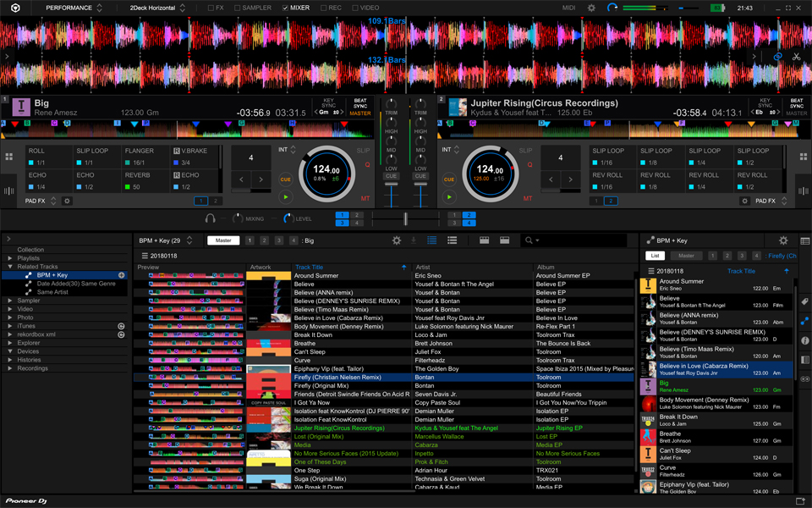Screen dimensions: 812x508
Task: Select Date Added(30) Same Genre item
Action: point(76,284)
